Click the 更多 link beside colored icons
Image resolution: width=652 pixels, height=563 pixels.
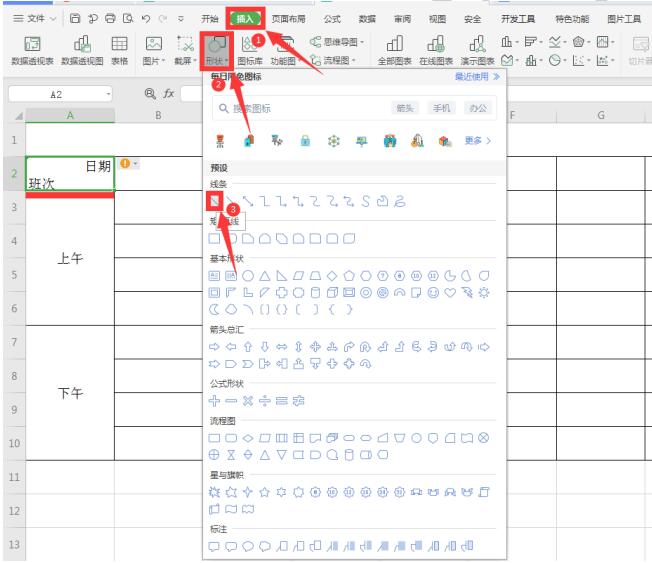pyautogui.click(x=478, y=141)
